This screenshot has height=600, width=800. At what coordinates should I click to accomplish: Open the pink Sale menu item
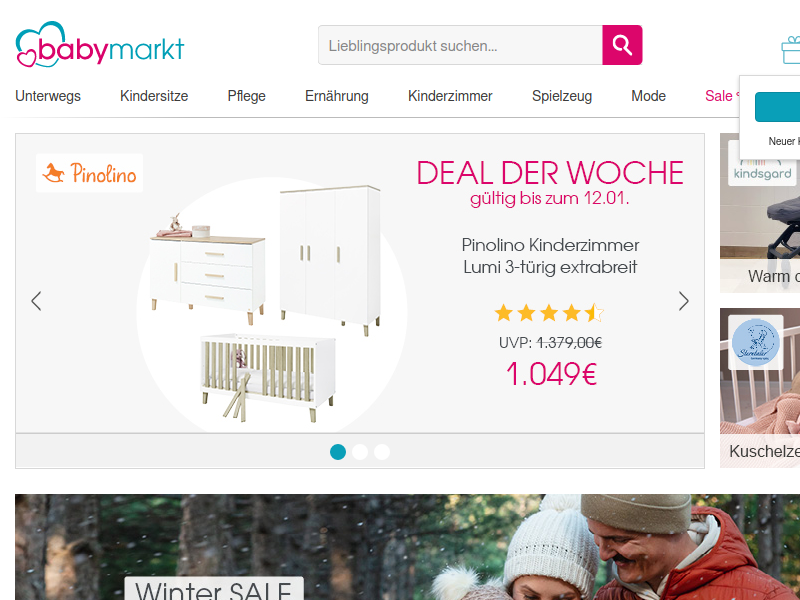pyautogui.click(x=718, y=96)
